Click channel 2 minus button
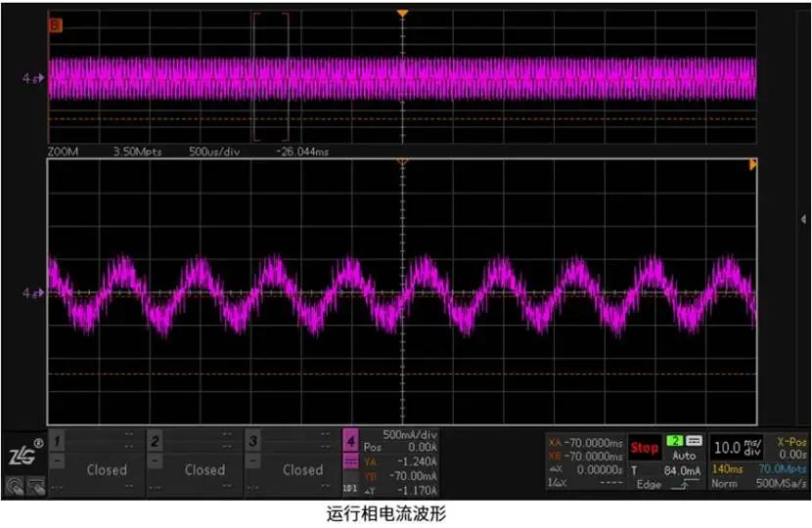Viewport: 812px width, 528px height. tap(155, 461)
